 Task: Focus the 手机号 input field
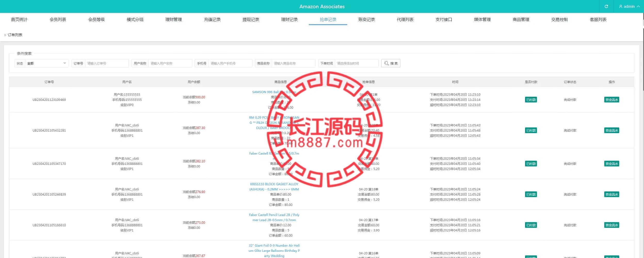coord(230,63)
